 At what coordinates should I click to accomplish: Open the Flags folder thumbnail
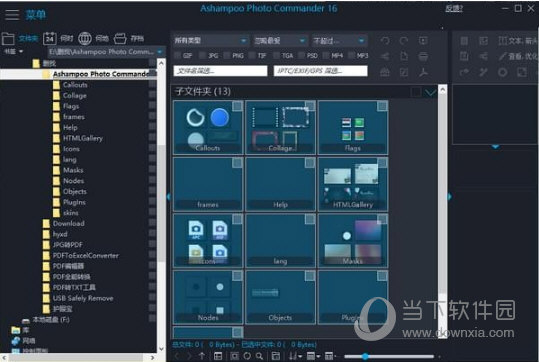point(353,128)
